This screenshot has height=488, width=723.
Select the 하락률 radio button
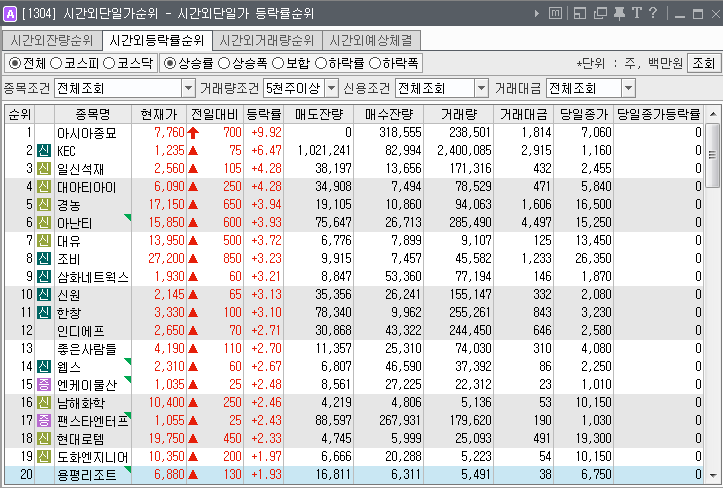coord(320,63)
